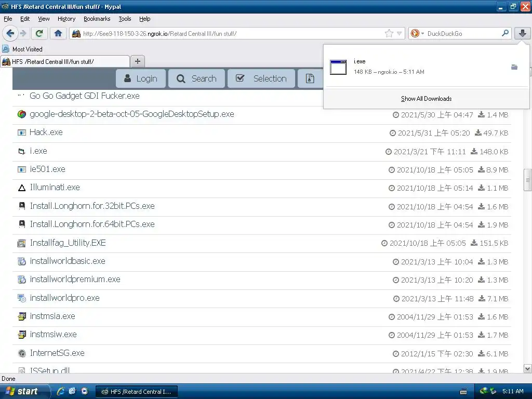The height and width of the screenshot is (399, 532).
Task: Click Install.Longhorn.for.64bit.PCs.exe icon
Action: coord(22,224)
